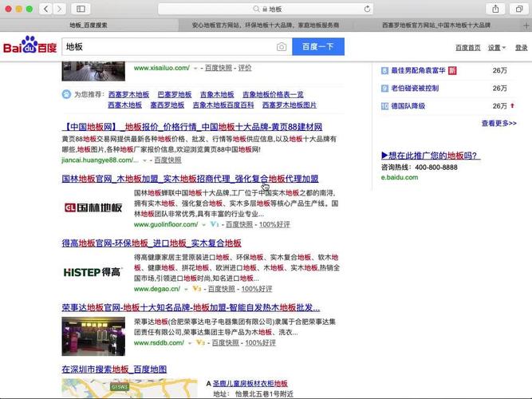Image resolution: width=532 pixels, height=399 pixels.
Task: Click the 登录 login link
Action: click(521, 48)
